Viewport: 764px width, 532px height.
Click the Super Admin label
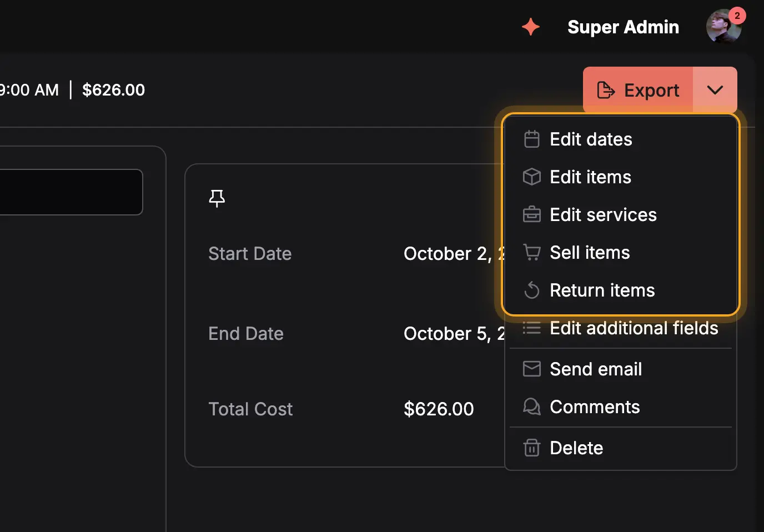pyautogui.click(x=623, y=27)
